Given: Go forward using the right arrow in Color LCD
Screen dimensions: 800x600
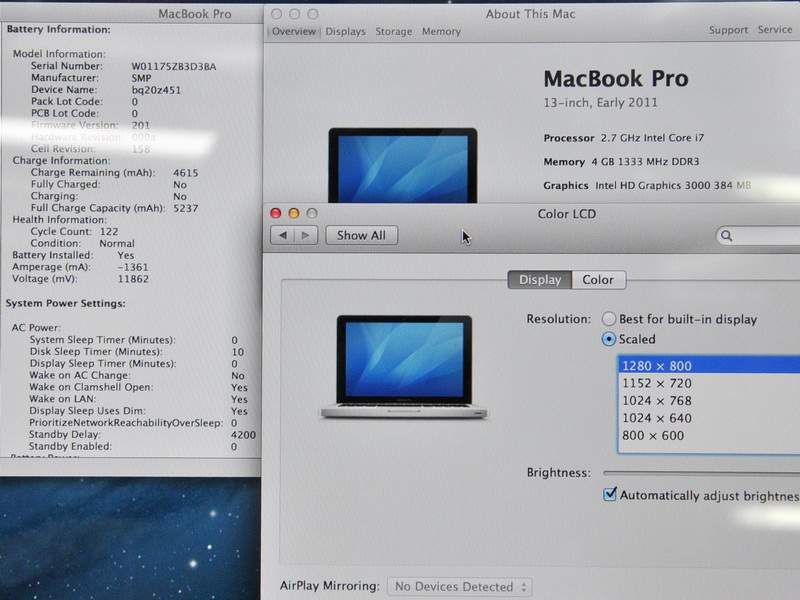Looking at the screenshot, I should coord(306,235).
